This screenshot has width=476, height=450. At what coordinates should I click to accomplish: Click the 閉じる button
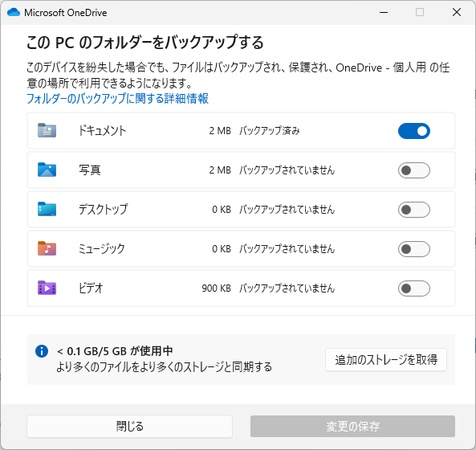[x=130, y=426]
